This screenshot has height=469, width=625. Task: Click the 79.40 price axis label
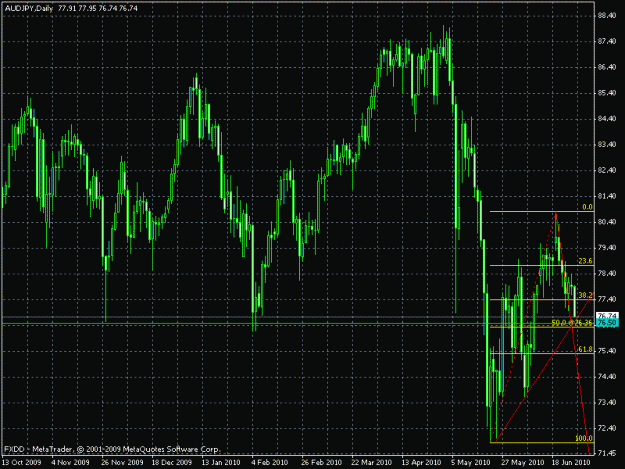click(x=607, y=248)
